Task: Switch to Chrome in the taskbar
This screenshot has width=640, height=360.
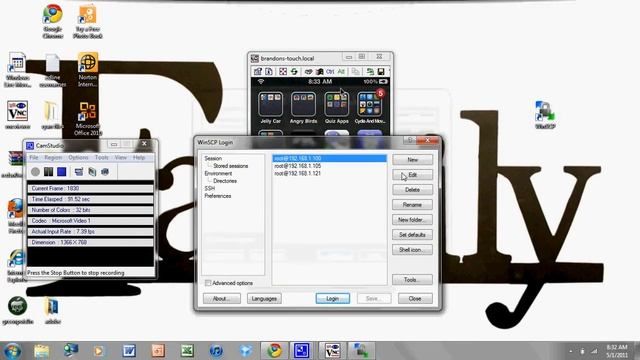Action: pyautogui.click(x=274, y=351)
